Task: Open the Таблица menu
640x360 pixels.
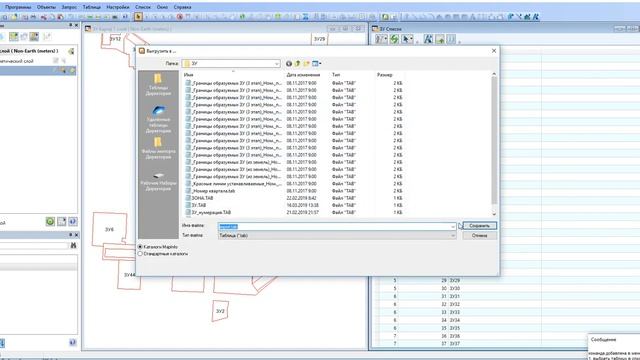Action: tap(91, 7)
